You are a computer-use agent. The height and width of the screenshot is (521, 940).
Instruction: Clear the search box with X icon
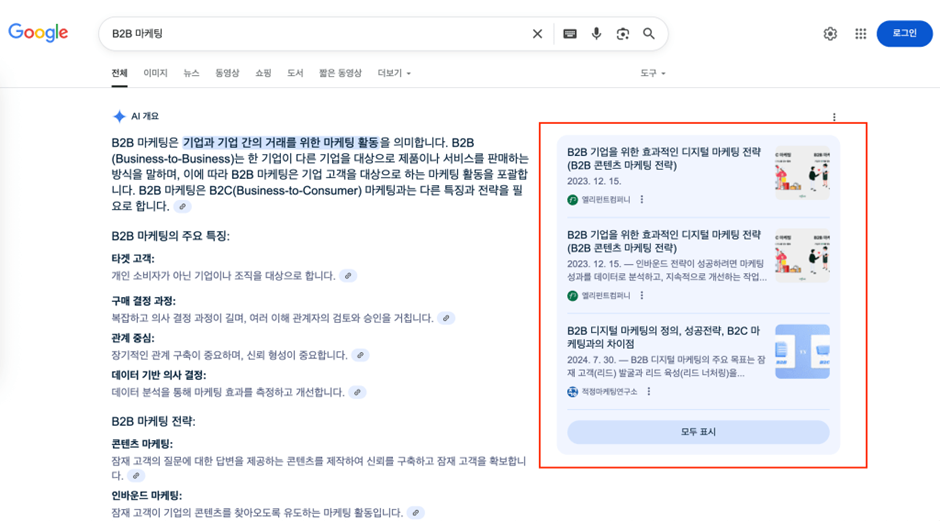(537, 34)
